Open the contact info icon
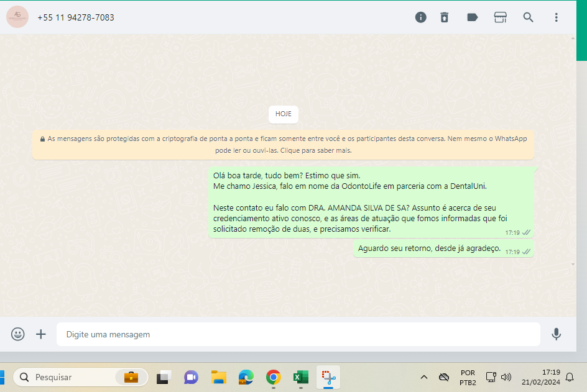 coord(420,17)
